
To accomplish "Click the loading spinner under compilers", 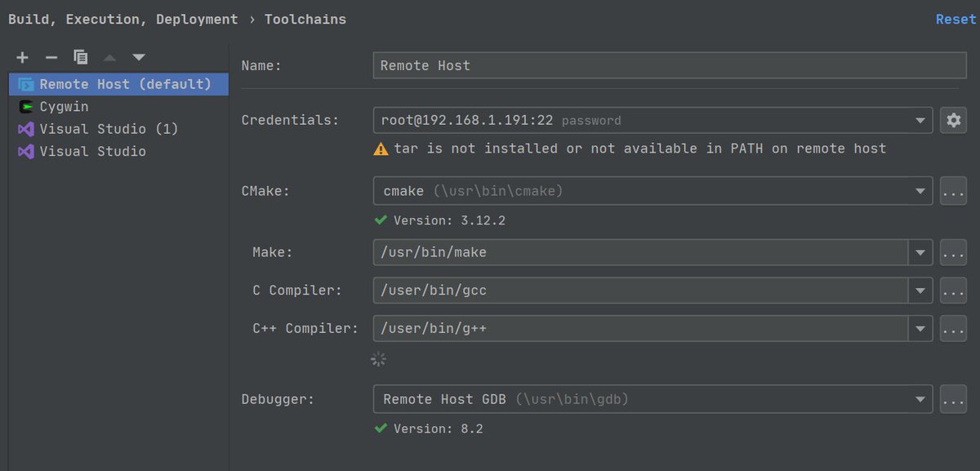I will (x=378, y=359).
